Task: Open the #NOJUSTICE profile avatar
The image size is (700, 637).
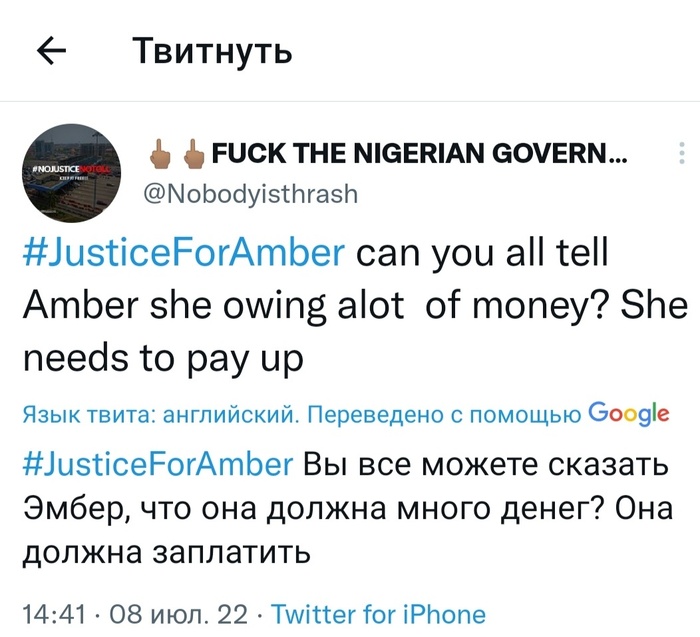Action: [x=71, y=173]
